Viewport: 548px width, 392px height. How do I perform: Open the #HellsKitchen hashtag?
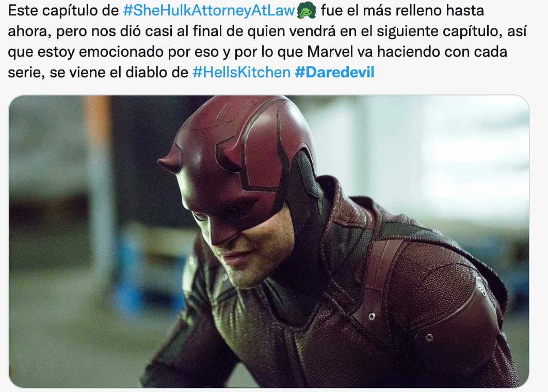click(x=241, y=72)
